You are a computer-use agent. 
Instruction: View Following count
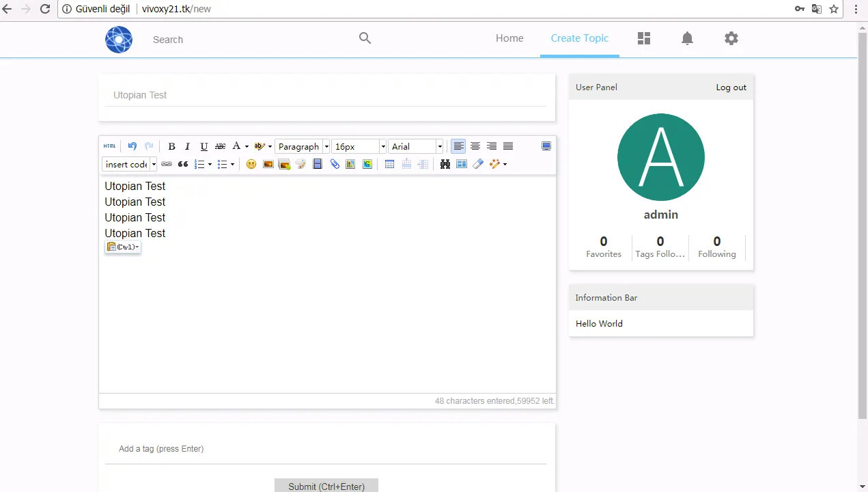pos(717,247)
